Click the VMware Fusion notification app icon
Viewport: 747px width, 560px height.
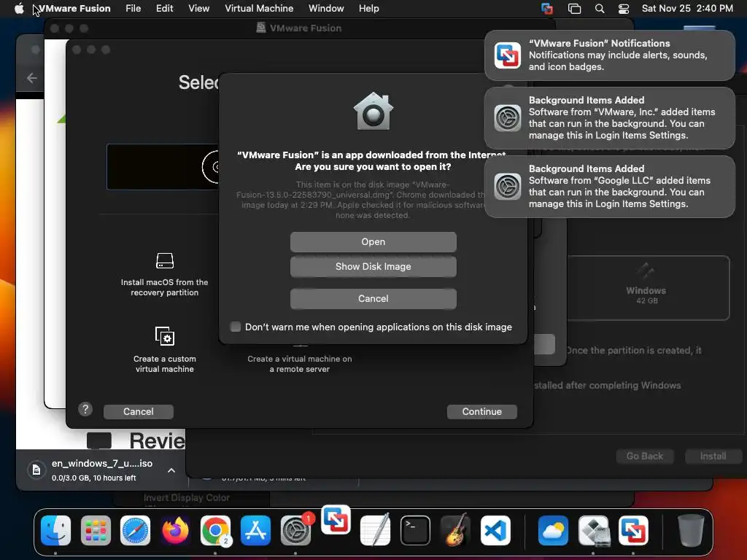pyautogui.click(x=508, y=55)
